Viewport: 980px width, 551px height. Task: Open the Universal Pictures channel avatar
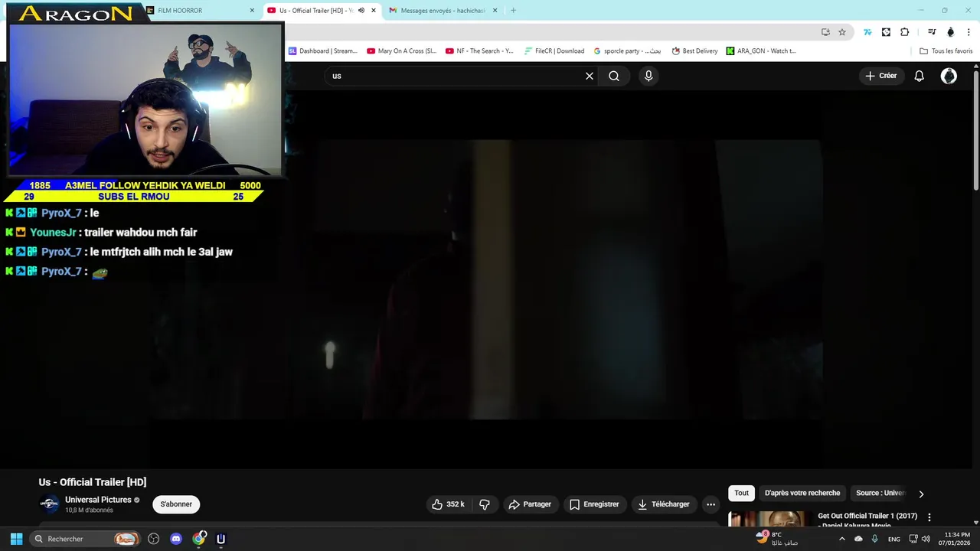click(x=49, y=504)
